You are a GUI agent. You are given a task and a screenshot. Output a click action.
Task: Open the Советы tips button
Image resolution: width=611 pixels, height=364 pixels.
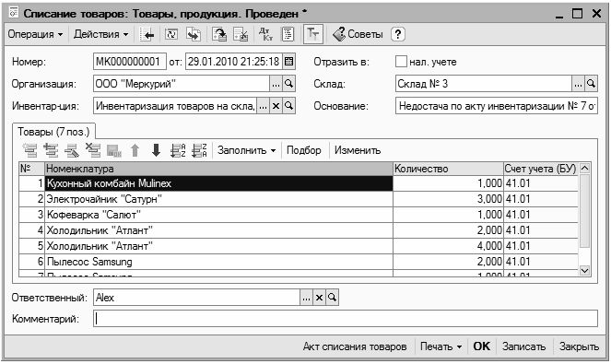(x=358, y=34)
